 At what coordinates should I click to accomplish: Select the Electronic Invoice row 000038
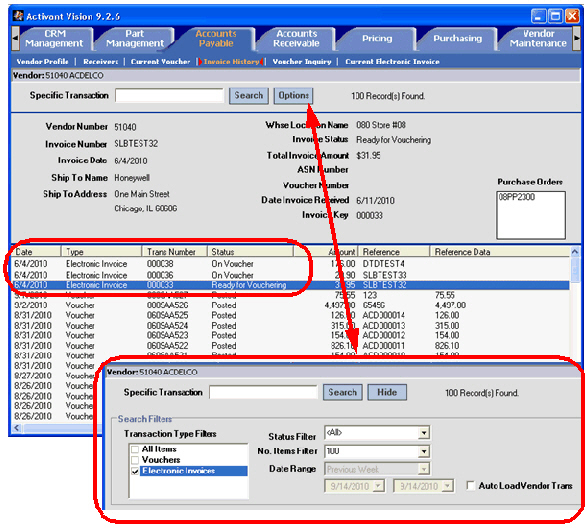pyautogui.click(x=291, y=264)
